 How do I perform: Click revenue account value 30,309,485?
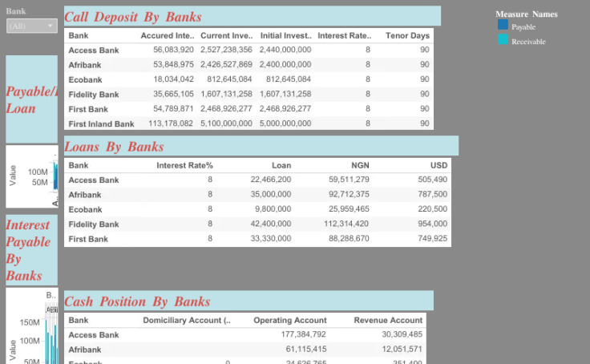pyautogui.click(x=402, y=334)
